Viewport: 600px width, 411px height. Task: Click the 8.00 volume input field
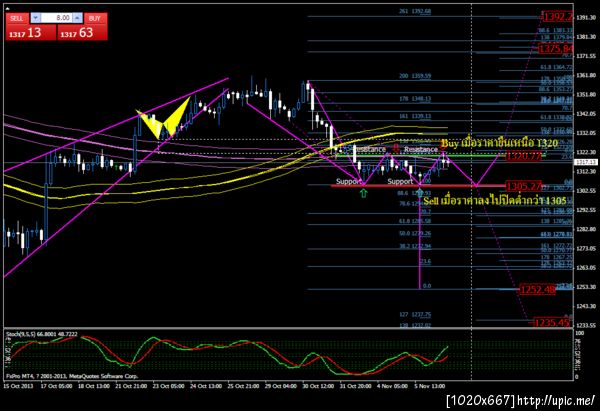pos(57,18)
